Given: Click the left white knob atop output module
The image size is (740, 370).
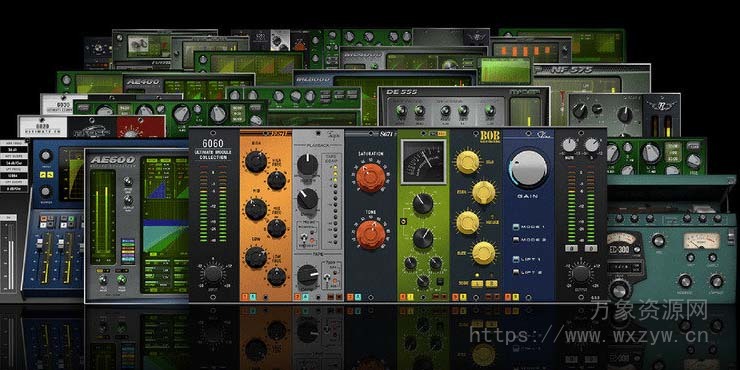Looking at the screenshot, I should pyautogui.click(x=570, y=145).
